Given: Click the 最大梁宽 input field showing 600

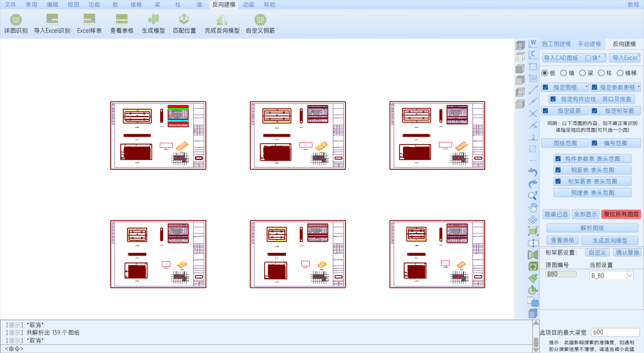Looking at the screenshot, I should tap(615, 332).
